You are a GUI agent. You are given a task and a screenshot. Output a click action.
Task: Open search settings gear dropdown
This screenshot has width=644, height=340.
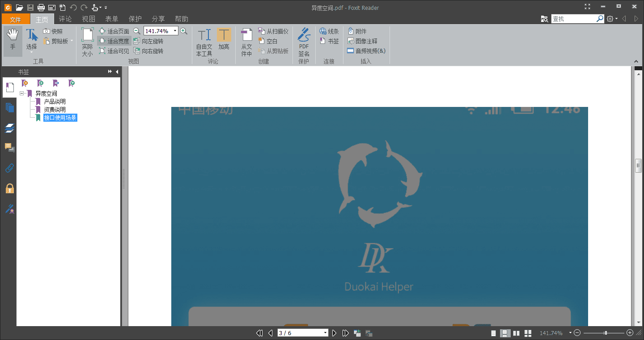pos(612,19)
